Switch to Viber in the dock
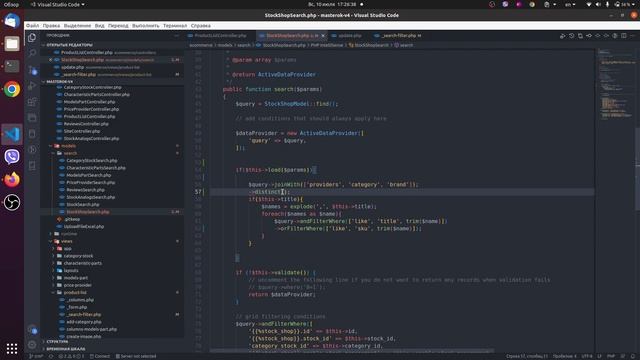This screenshot has height=360, width=640. click(x=12, y=157)
